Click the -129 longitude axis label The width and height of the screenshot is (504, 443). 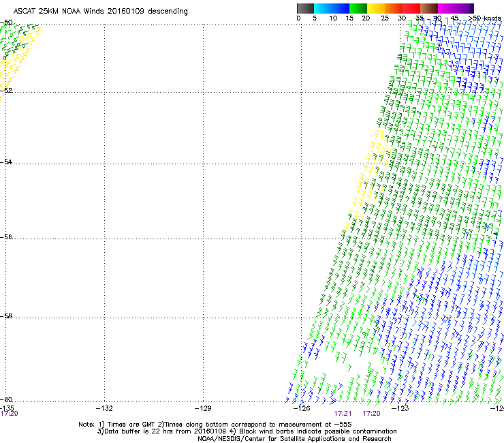[203, 408]
